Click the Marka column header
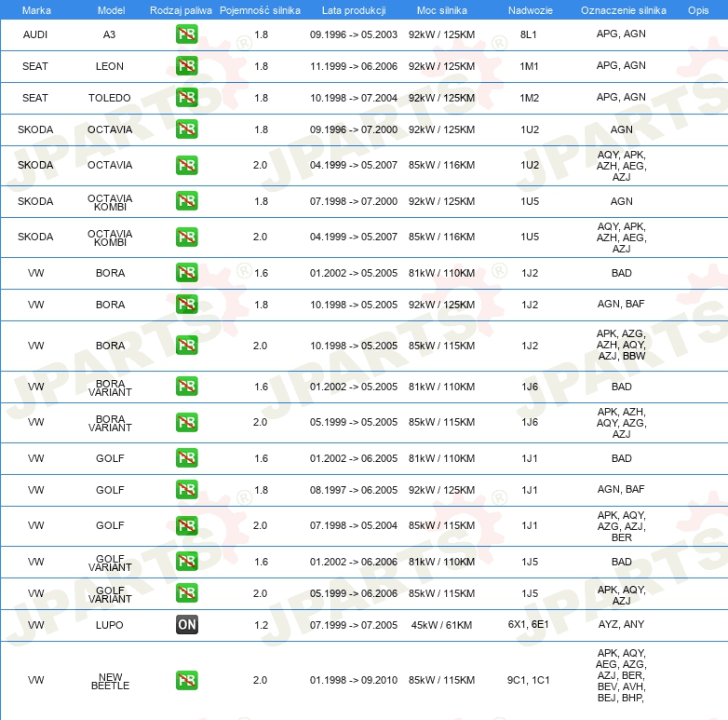The height and width of the screenshot is (720, 728). coord(36,10)
